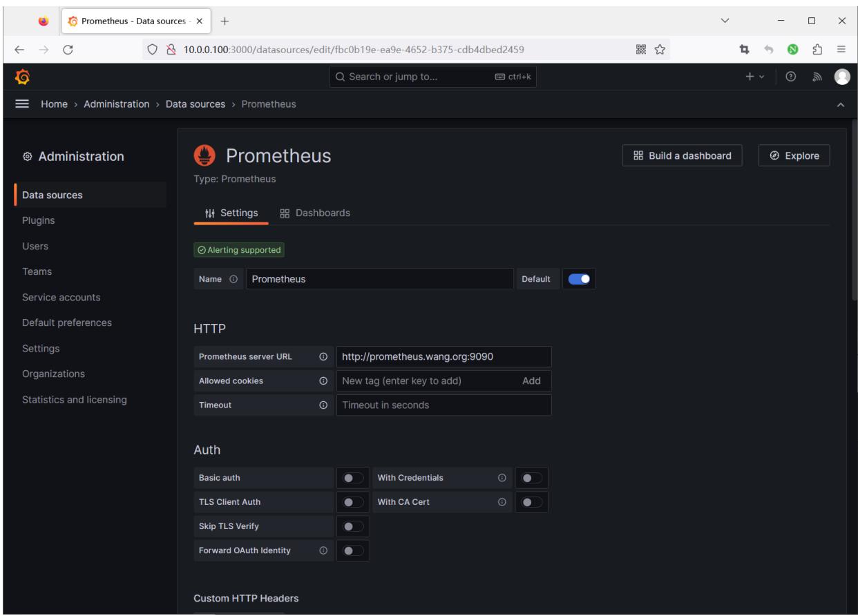Click the tracking protection shield icon
Screen dimensions: 858x616
[x=151, y=50]
